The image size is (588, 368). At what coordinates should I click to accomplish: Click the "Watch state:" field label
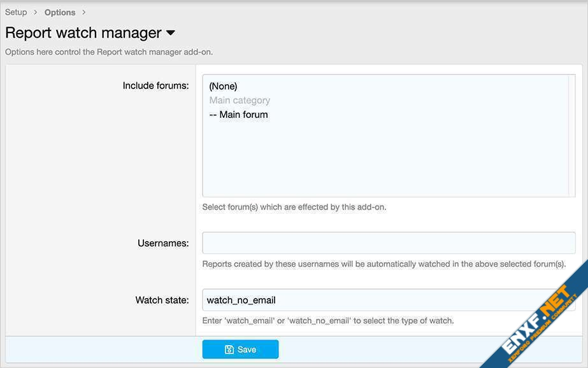pyautogui.click(x=162, y=300)
